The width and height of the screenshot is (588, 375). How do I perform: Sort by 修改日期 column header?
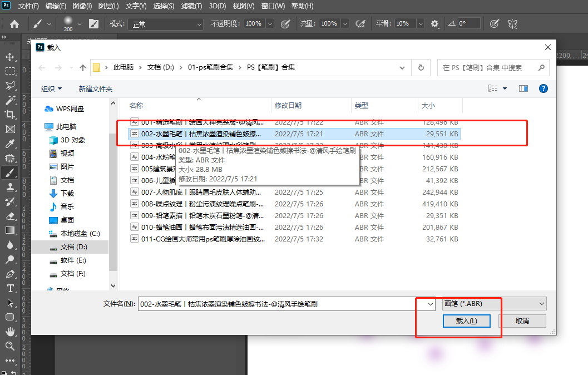tap(311, 105)
